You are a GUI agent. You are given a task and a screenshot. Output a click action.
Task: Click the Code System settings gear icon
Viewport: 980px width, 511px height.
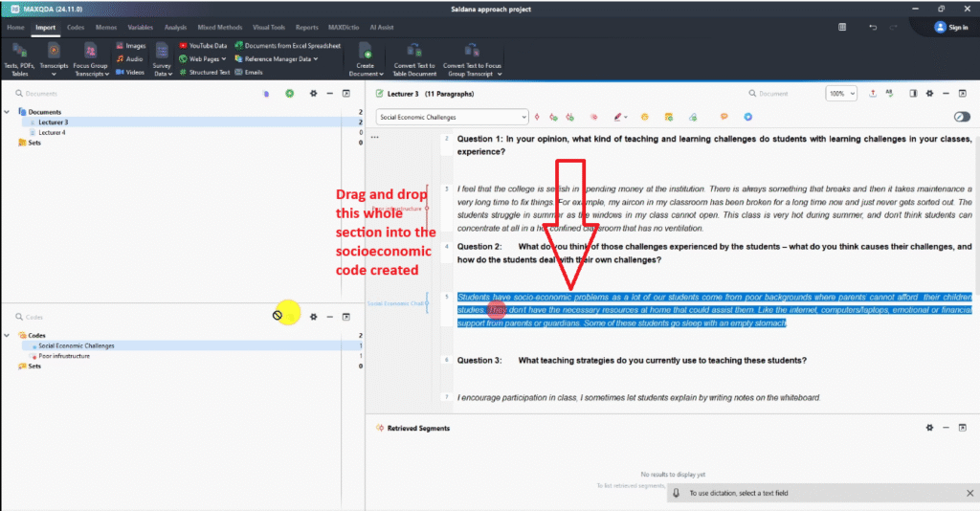(313, 316)
